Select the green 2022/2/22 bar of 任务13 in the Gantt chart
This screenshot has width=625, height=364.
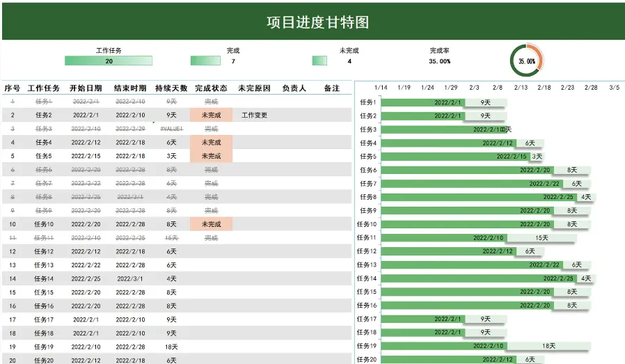coord(472,264)
